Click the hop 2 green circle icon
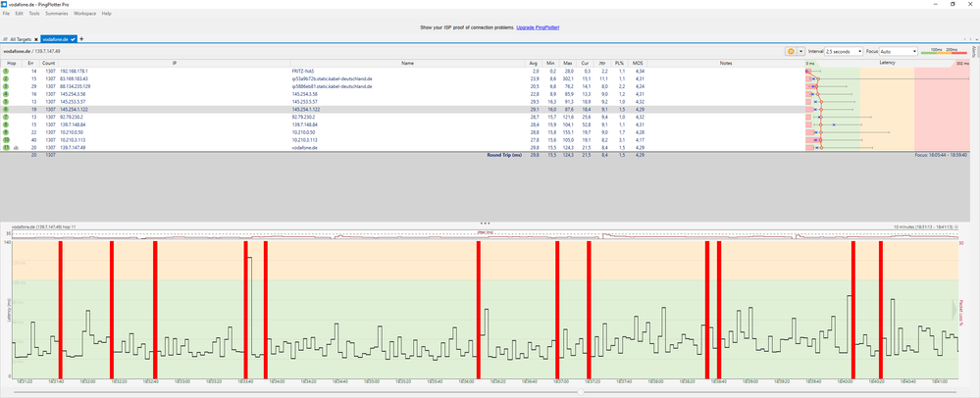This screenshot has height=398, width=980. [x=6, y=79]
